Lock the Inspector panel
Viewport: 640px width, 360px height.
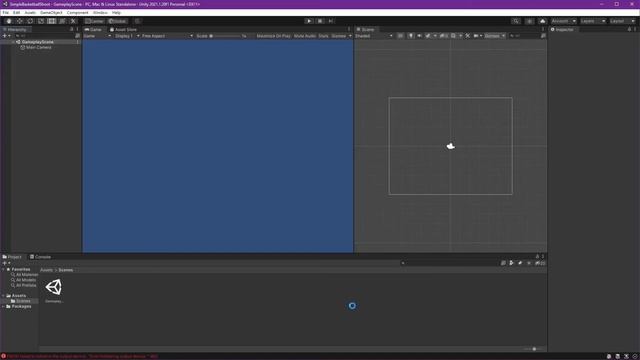pos(629,29)
